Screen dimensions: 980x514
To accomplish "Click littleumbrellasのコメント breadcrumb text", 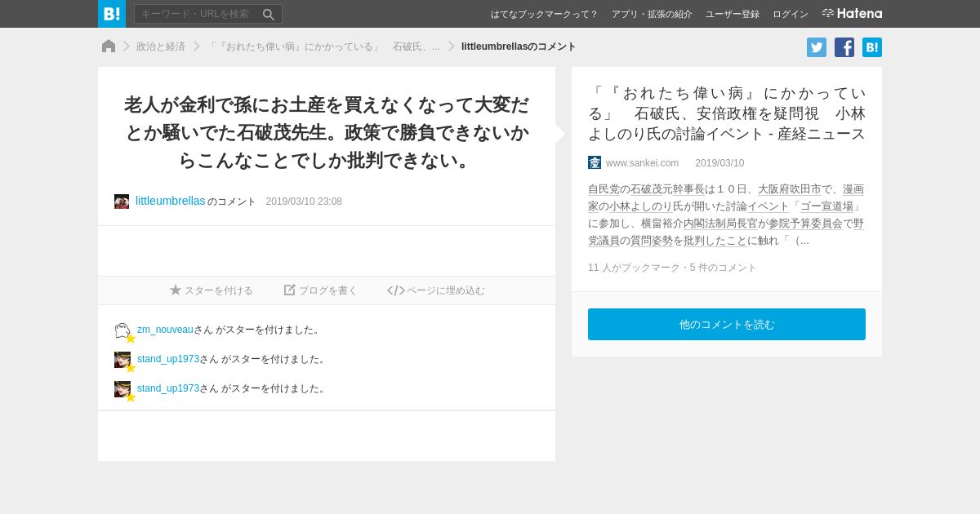I will point(519,47).
